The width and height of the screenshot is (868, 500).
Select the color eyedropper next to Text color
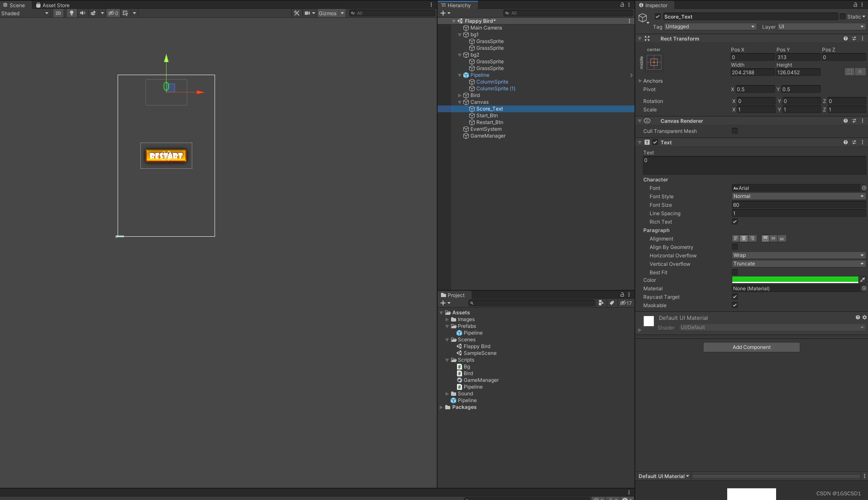(x=863, y=279)
